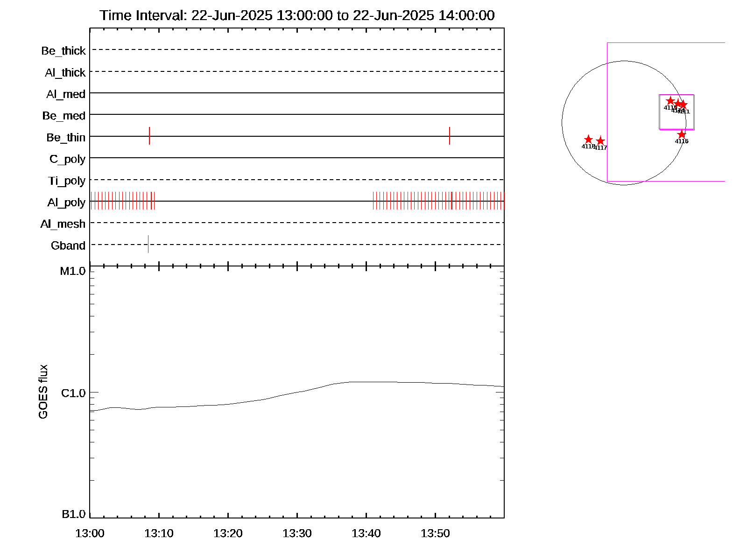Click the second red Be_thin tick near 13:52
This screenshot has height=560, width=747.
[450, 135]
